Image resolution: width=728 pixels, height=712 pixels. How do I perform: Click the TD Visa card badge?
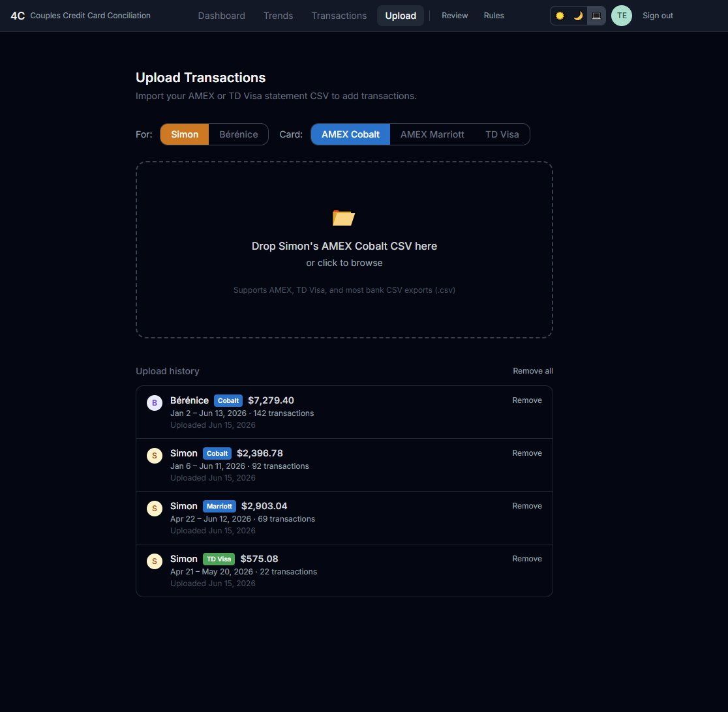coord(219,559)
